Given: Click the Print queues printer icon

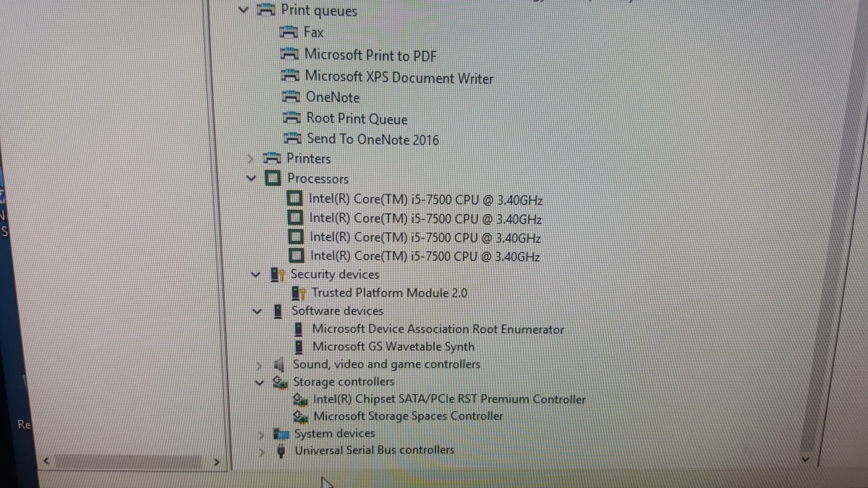Looking at the screenshot, I should point(267,10).
